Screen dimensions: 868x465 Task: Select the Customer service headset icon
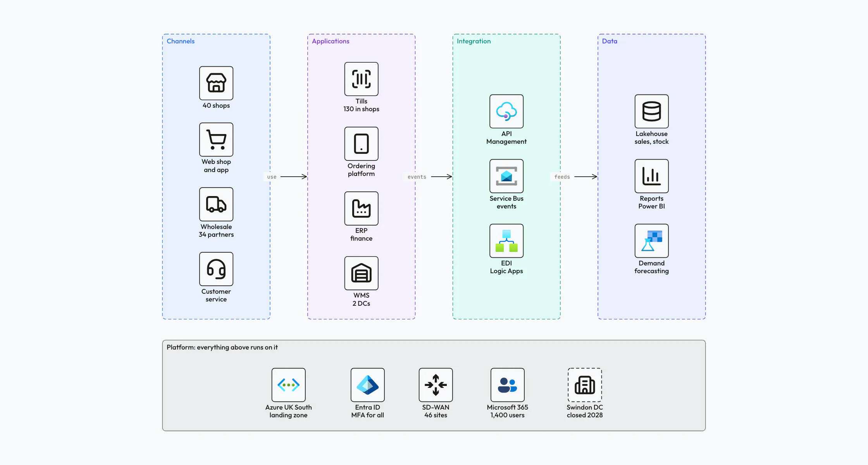pyautogui.click(x=216, y=269)
